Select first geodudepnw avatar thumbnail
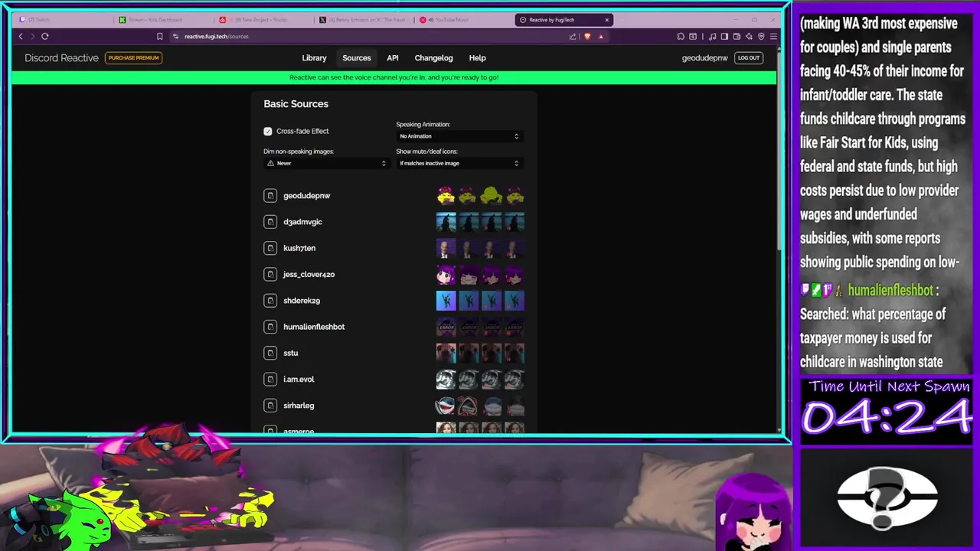Image resolution: width=980 pixels, height=551 pixels. (446, 196)
